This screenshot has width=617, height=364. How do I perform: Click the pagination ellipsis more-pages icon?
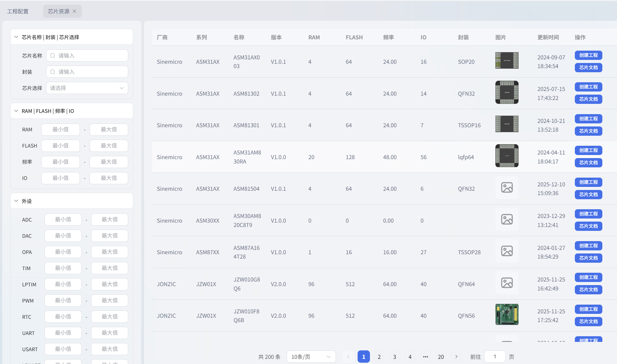click(425, 357)
